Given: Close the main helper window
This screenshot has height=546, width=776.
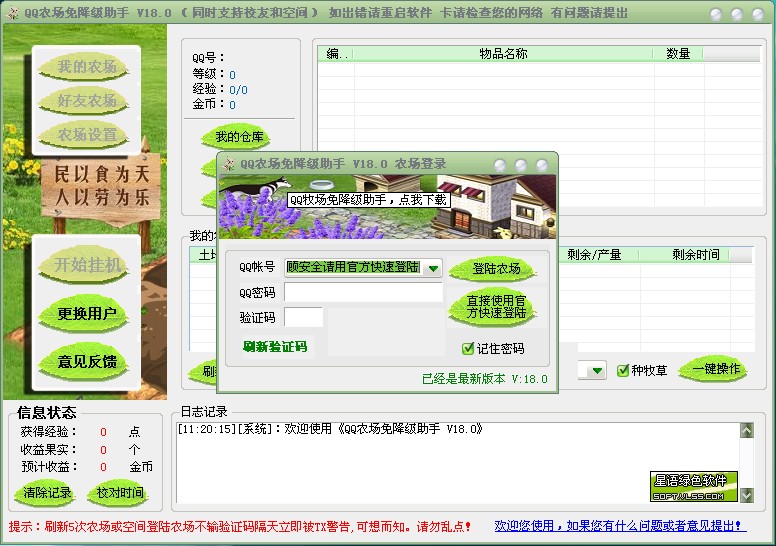Looking at the screenshot, I should (x=758, y=14).
